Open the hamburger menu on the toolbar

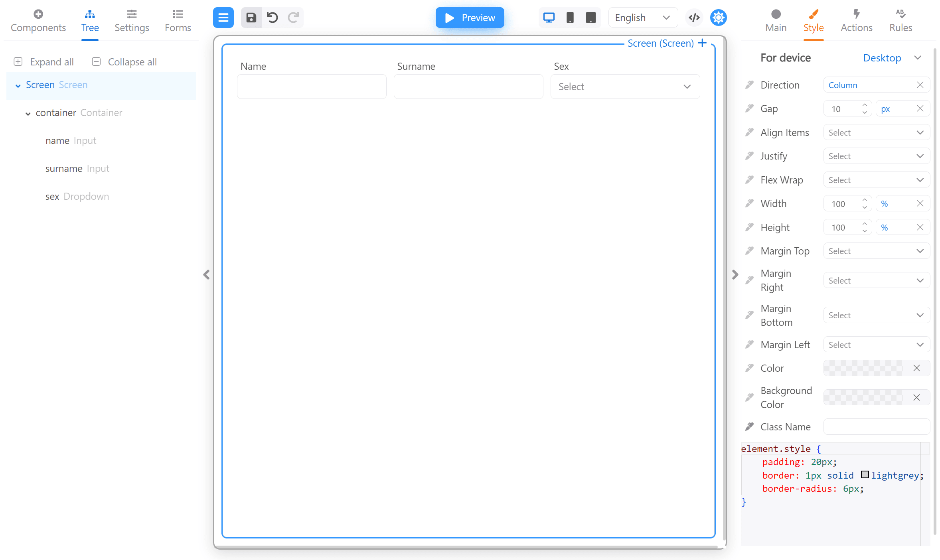click(x=223, y=17)
